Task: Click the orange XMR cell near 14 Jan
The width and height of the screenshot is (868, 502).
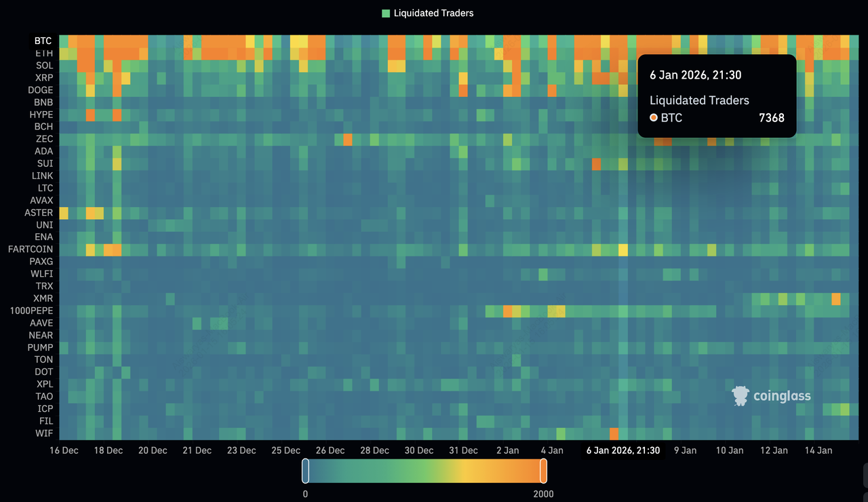Action: coord(835,298)
